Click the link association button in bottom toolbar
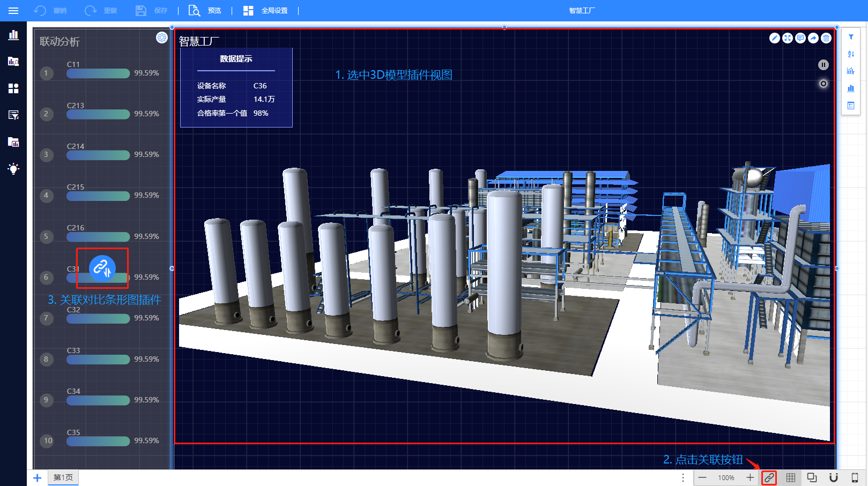The height and width of the screenshot is (486, 868). tap(769, 477)
